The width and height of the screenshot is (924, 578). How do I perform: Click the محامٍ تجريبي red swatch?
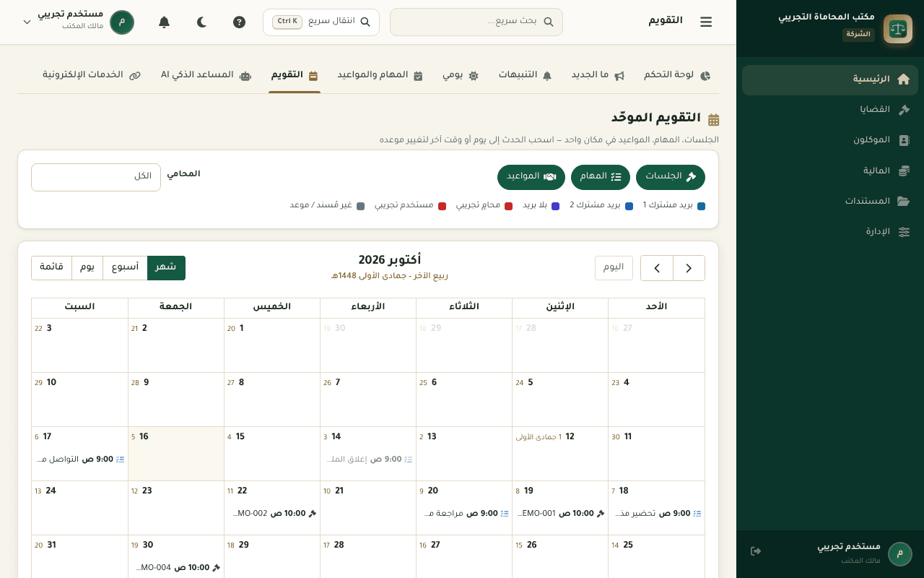(508, 206)
